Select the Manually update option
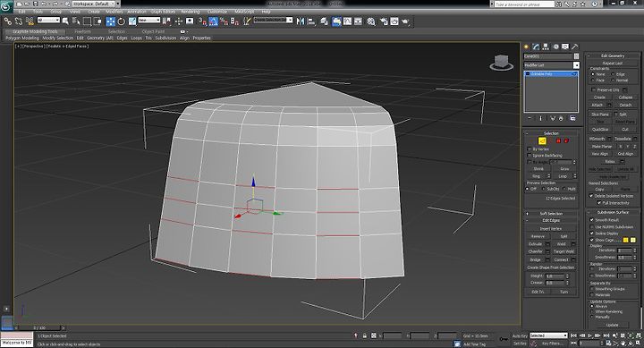This screenshot has width=644, height=348. click(x=592, y=317)
